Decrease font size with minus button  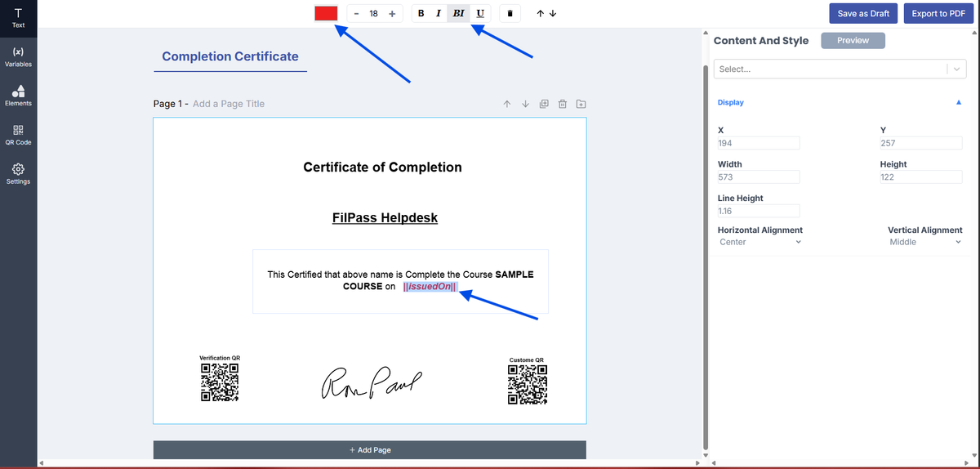(x=357, y=14)
